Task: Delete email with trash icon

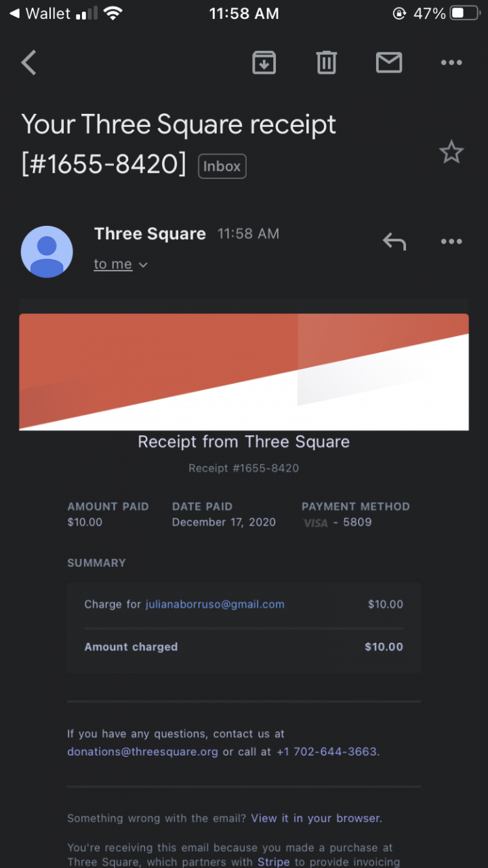Action: click(x=326, y=63)
